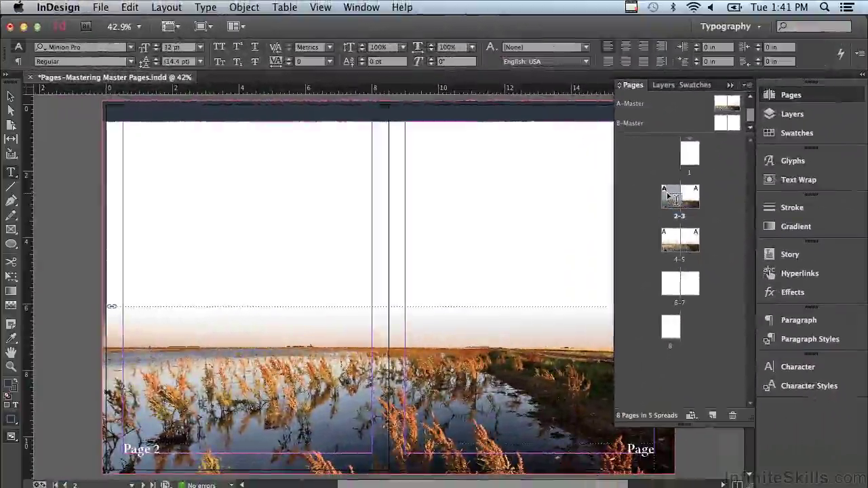
Task: Activate the Type tool
Action: coord(11,172)
